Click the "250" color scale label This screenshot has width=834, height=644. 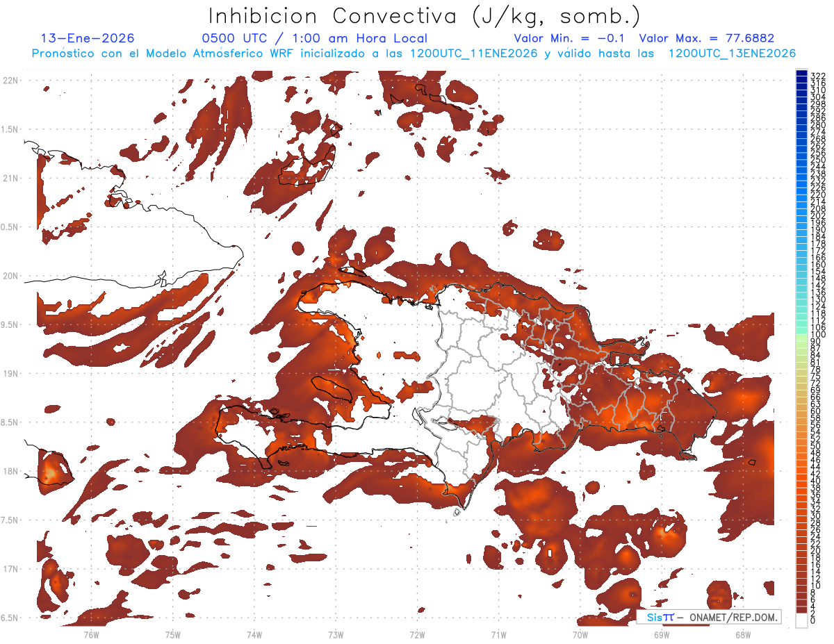point(818,160)
